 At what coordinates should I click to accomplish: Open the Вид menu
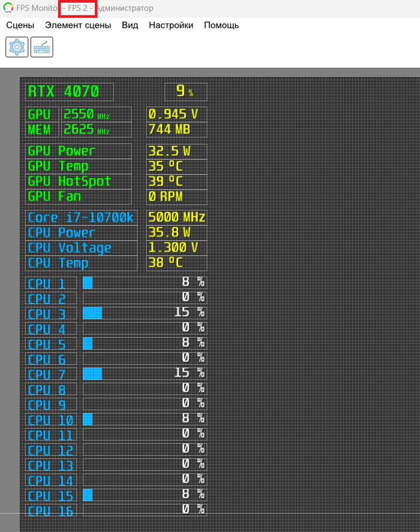(130, 25)
